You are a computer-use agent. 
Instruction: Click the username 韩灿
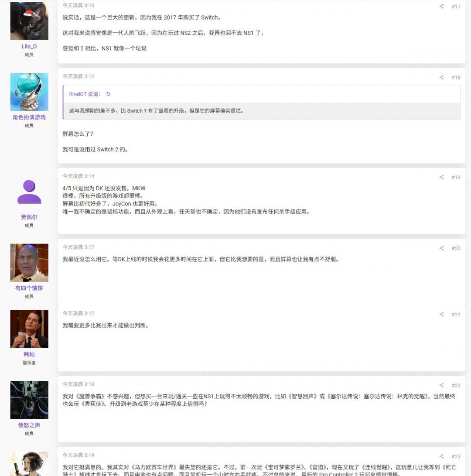click(x=29, y=354)
